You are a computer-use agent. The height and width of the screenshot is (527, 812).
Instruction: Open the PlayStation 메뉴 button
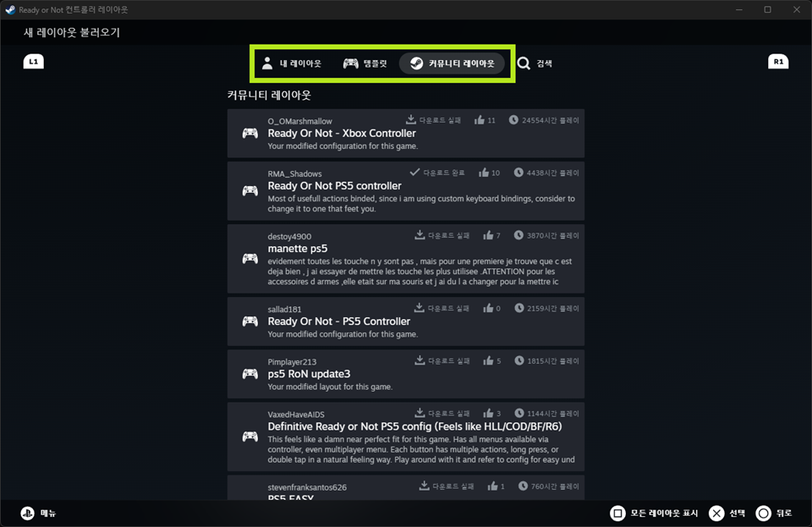point(38,513)
